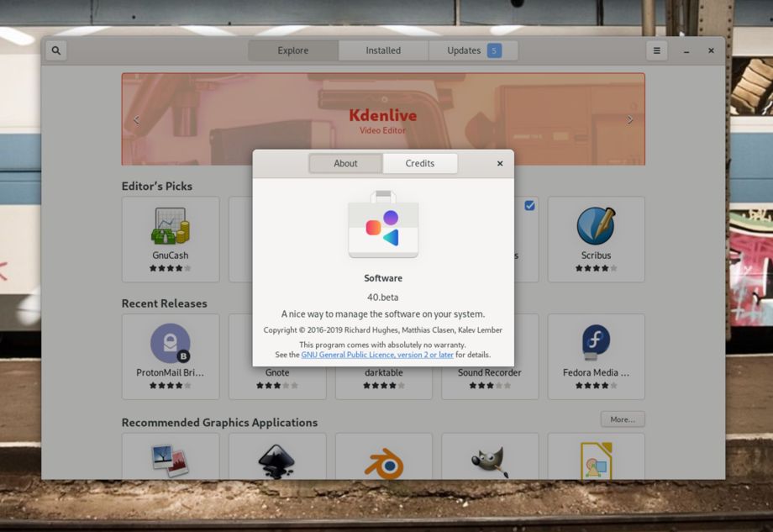This screenshot has height=532, width=773.
Task: Close the About Software dialog
Action: (500, 163)
